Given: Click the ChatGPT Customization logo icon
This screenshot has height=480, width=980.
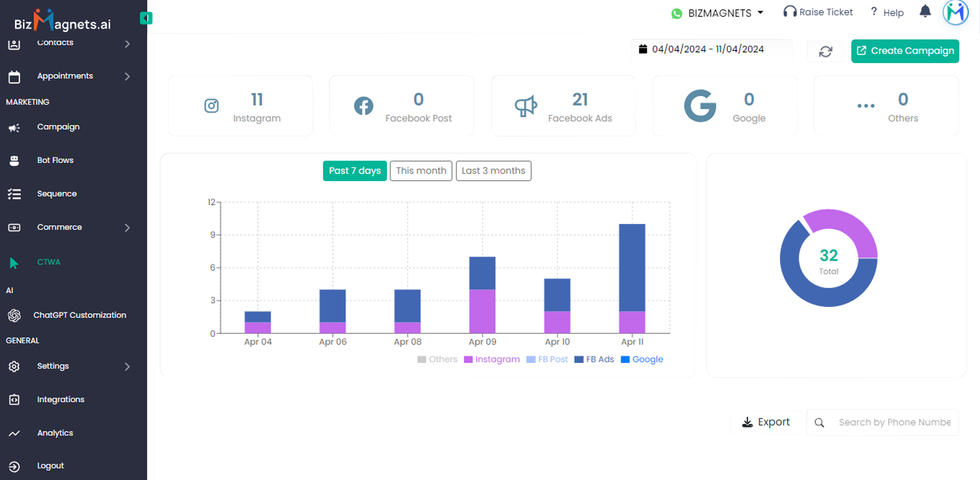Looking at the screenshot, I should [14, 315].
